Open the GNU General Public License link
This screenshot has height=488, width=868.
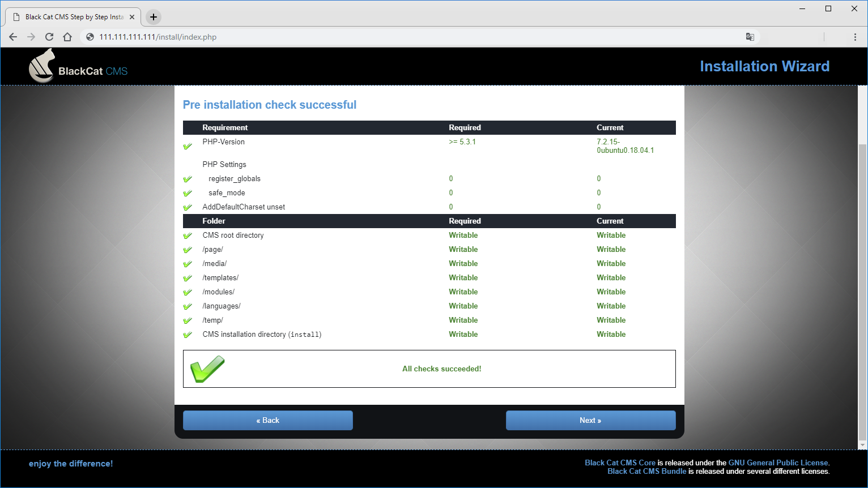778,463
